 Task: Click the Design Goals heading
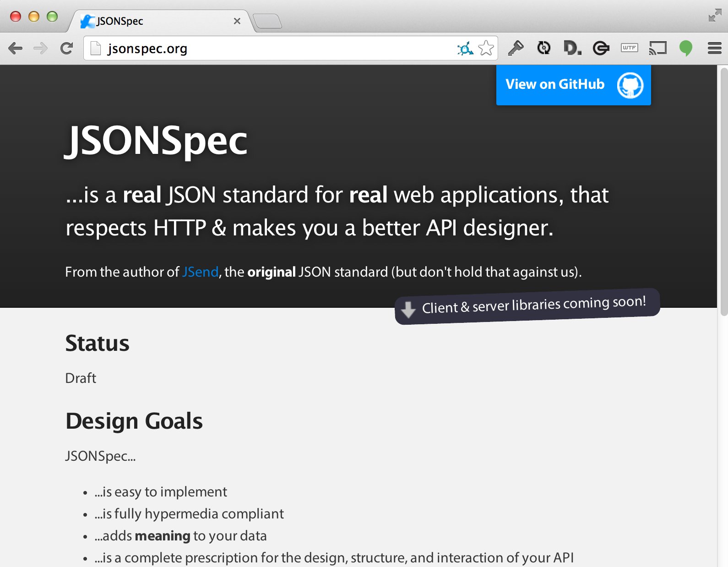134,421
